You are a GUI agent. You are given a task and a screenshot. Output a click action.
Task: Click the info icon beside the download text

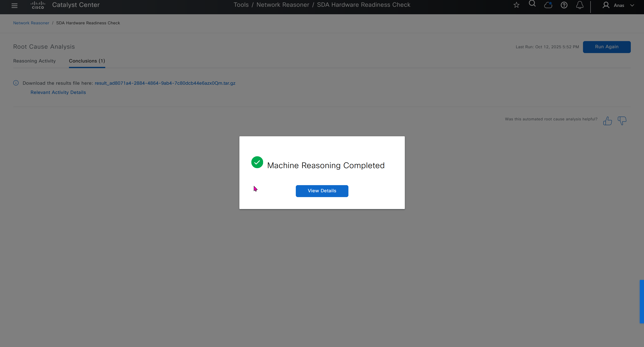click(x=16, y=83)
